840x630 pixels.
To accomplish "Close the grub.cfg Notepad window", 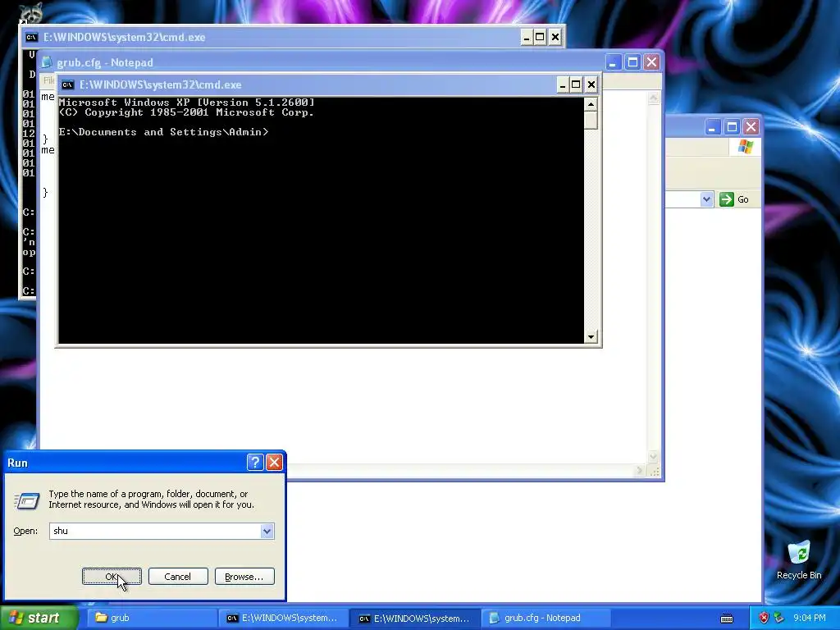I will tap(651, 62).
